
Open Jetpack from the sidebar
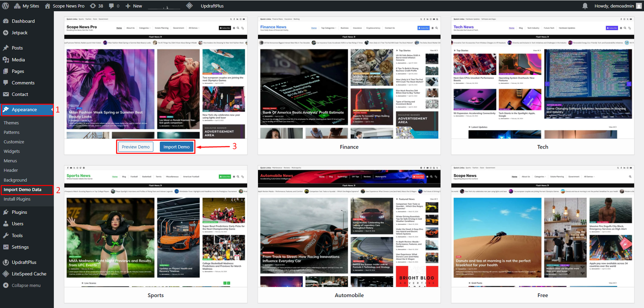pyautogui.click(x=19, y=33)
